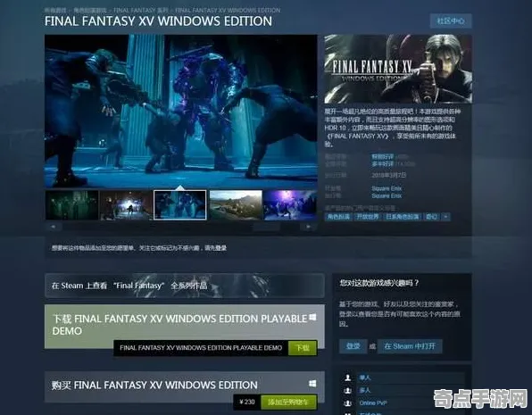This screenshot has width=532, height=415.
Task: Click the Online PvP feature icon
Action: 348,403
